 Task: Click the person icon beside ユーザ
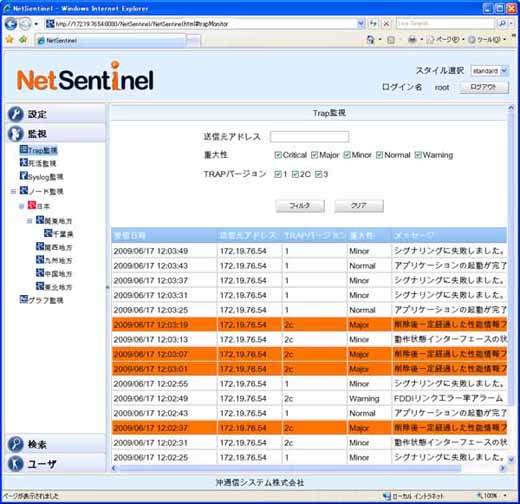(16, 464)
